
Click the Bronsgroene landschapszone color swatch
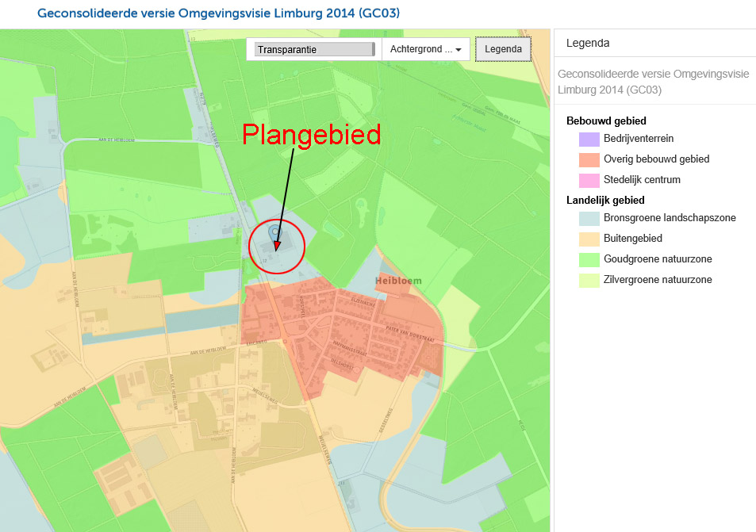(589, 218)
